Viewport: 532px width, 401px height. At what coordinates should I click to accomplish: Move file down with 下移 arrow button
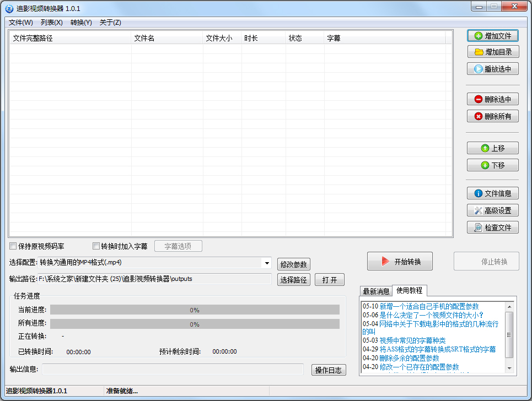493,165
